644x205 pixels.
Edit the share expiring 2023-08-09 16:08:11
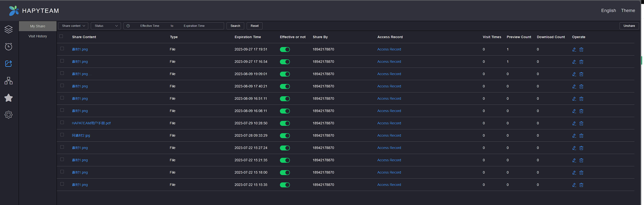coord(574,111)
